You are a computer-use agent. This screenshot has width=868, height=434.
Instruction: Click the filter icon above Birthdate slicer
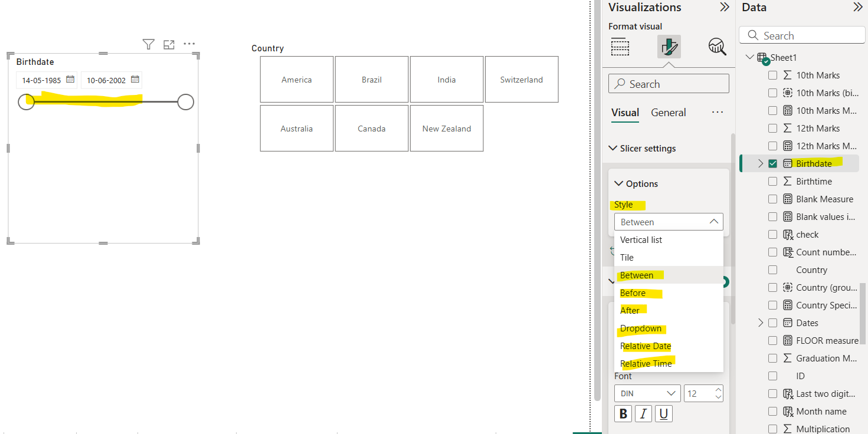149,44
